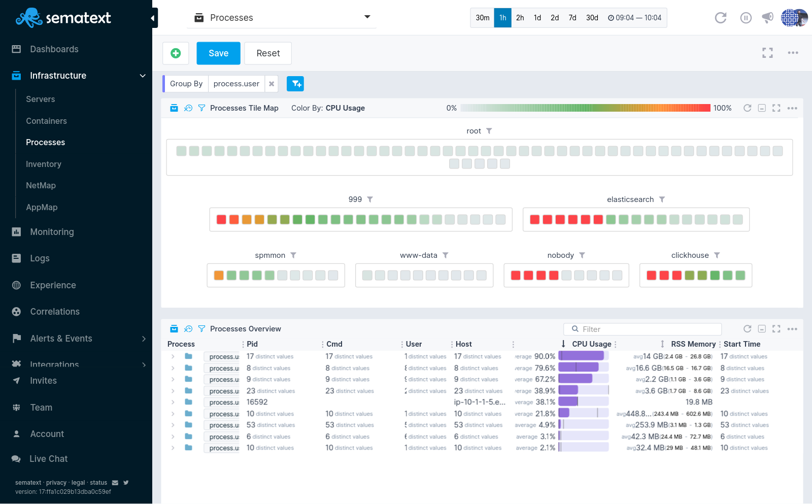Viewport: 812px width, 504px height.
Task: Expand the row with 79.6% CPU usage
Action: tap(173, 368)
